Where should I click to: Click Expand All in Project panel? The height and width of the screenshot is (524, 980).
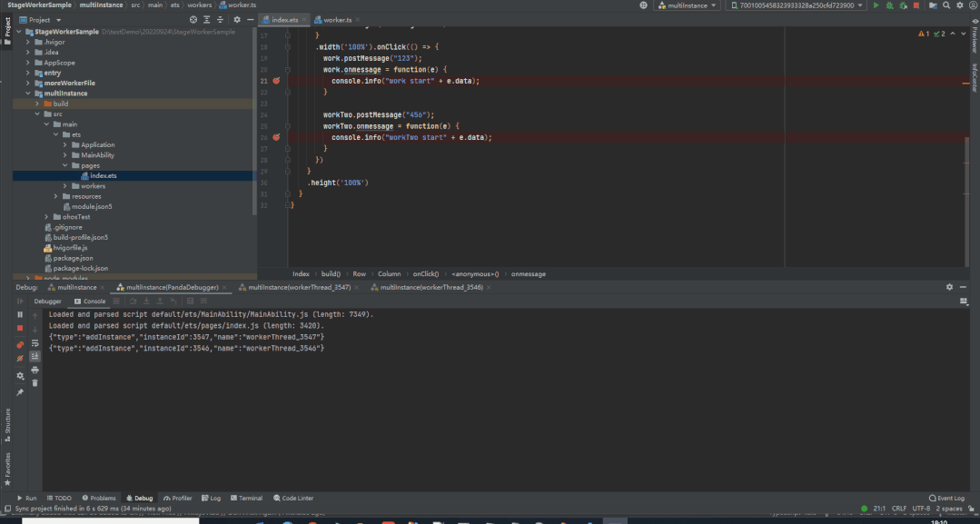207,19
